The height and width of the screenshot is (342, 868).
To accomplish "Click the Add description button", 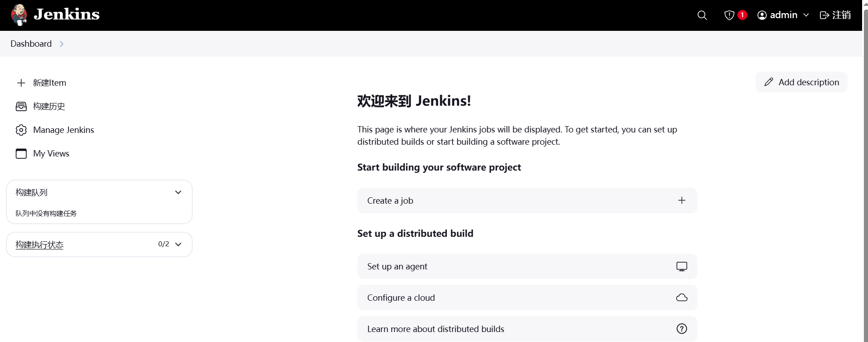I will click(801, 82).
